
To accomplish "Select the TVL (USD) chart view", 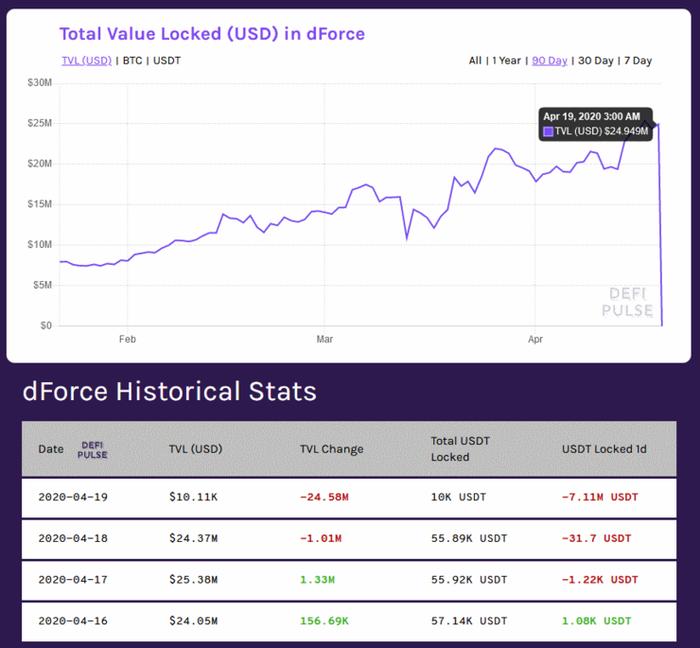I will click(x=87, y=60).
